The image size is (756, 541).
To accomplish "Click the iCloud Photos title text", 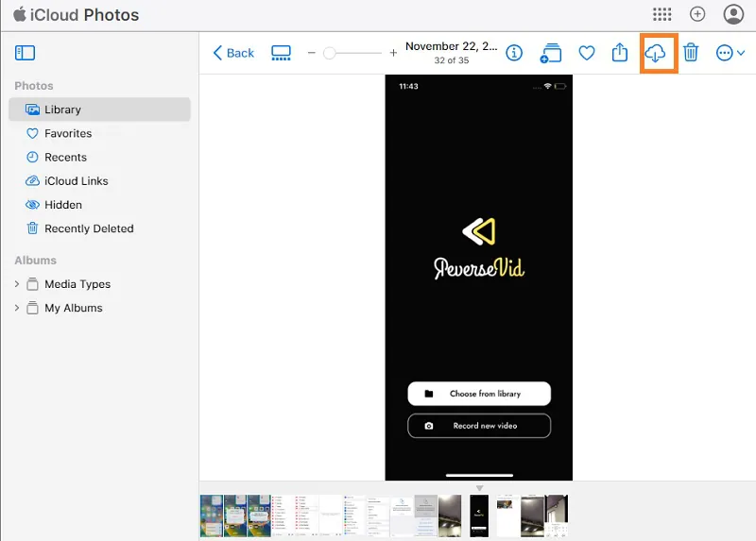I will (x=84, y=14).
